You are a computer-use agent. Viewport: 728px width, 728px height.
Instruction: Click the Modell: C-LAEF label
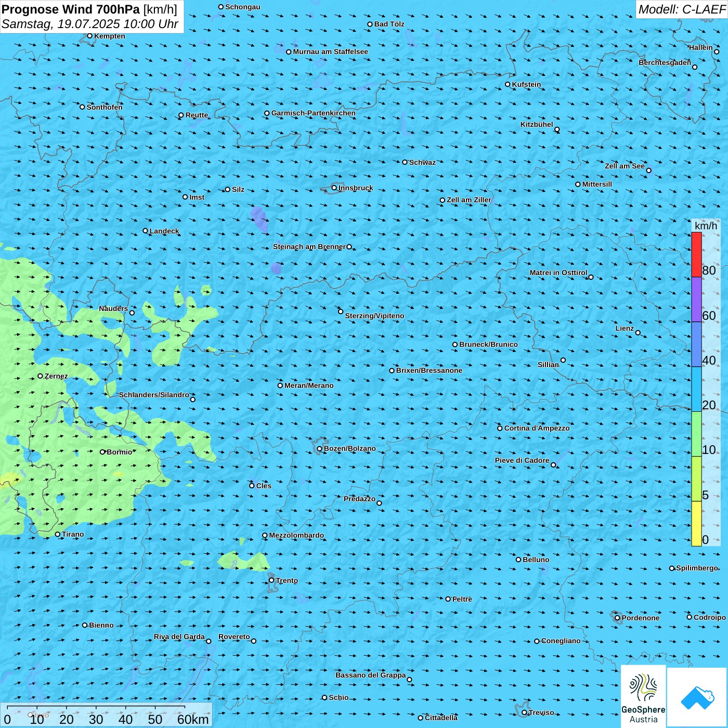tap(682, 9)
